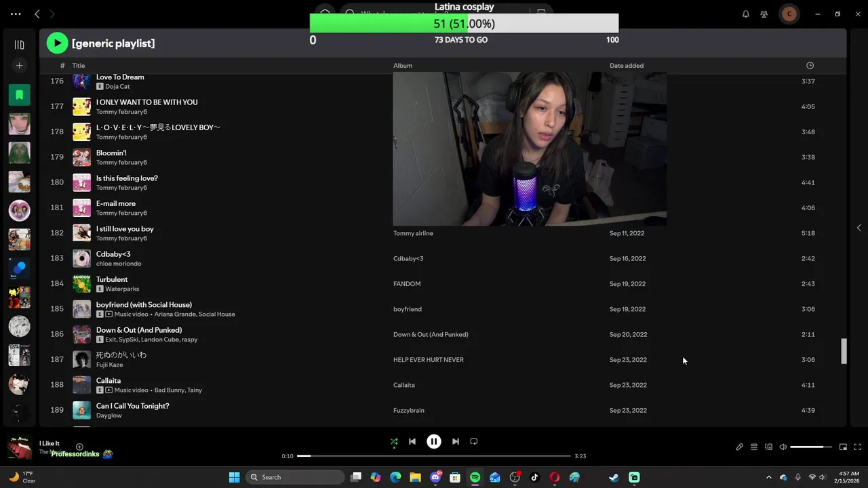The width and height of the screenshot is (868, 488).
Task: Open the mini player icon
Action: [843, 447]
